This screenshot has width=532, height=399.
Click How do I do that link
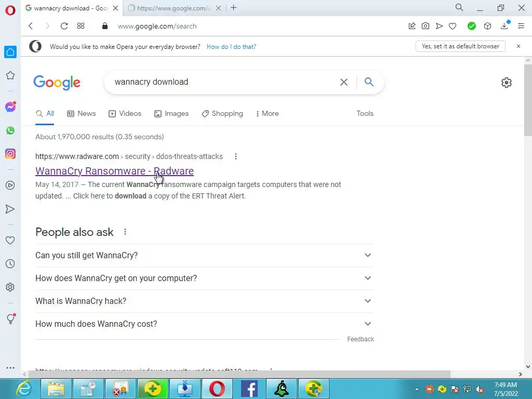[x=231, y=46]
